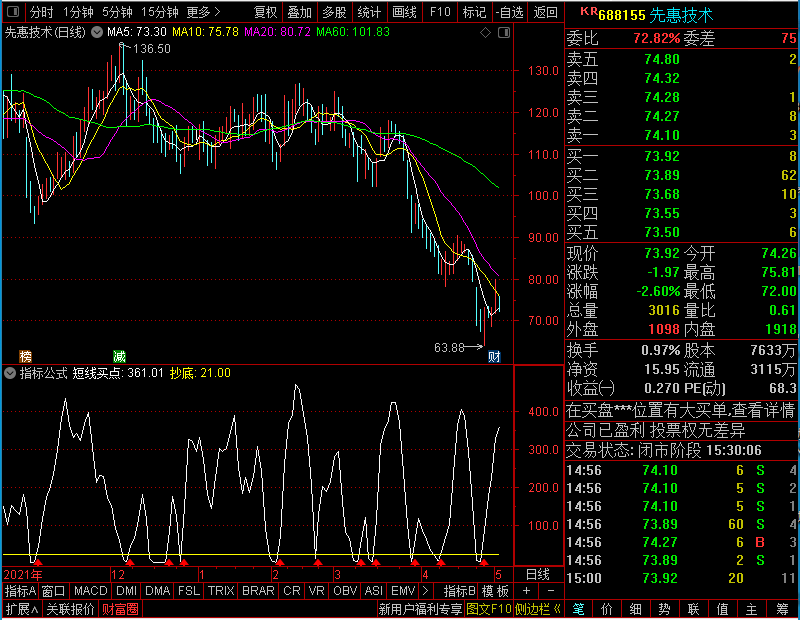Remove stock from 自选 watchlist
The image size is (800, 620).
point(510,12)
